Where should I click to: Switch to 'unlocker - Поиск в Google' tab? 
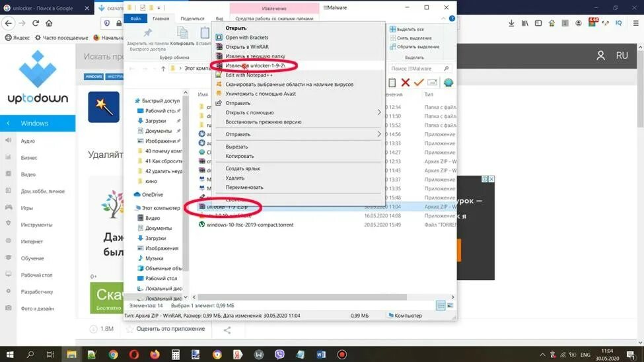pyautogui.click(x=43, y=8)
